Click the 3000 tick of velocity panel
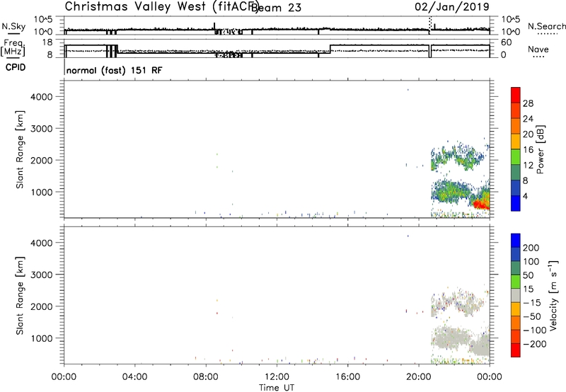The image size is (566, 392). 42,275
